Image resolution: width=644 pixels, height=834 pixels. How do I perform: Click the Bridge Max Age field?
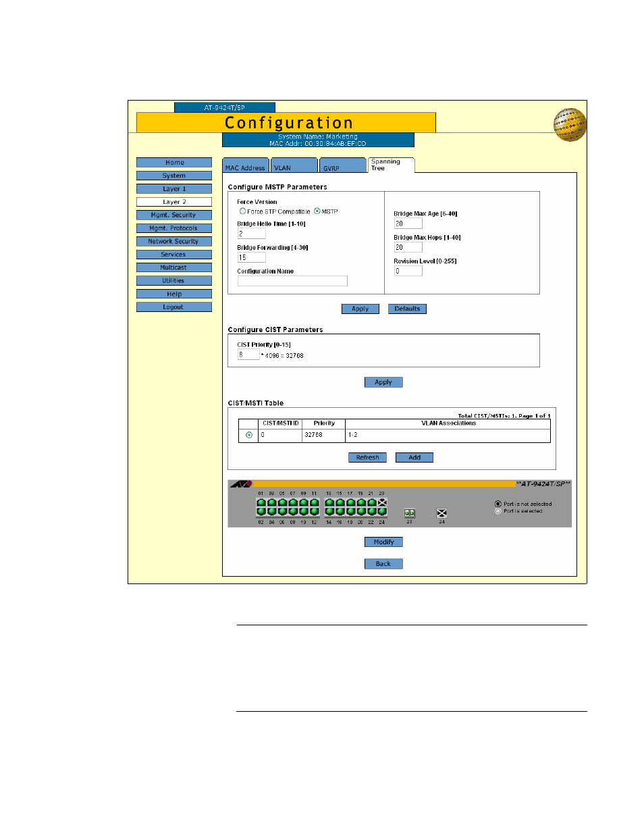(408, 224)
